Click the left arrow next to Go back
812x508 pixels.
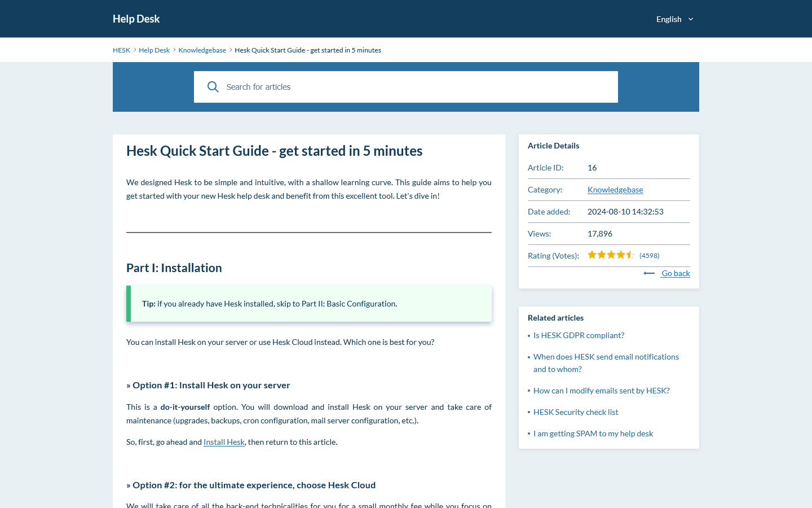pos(649,273)
